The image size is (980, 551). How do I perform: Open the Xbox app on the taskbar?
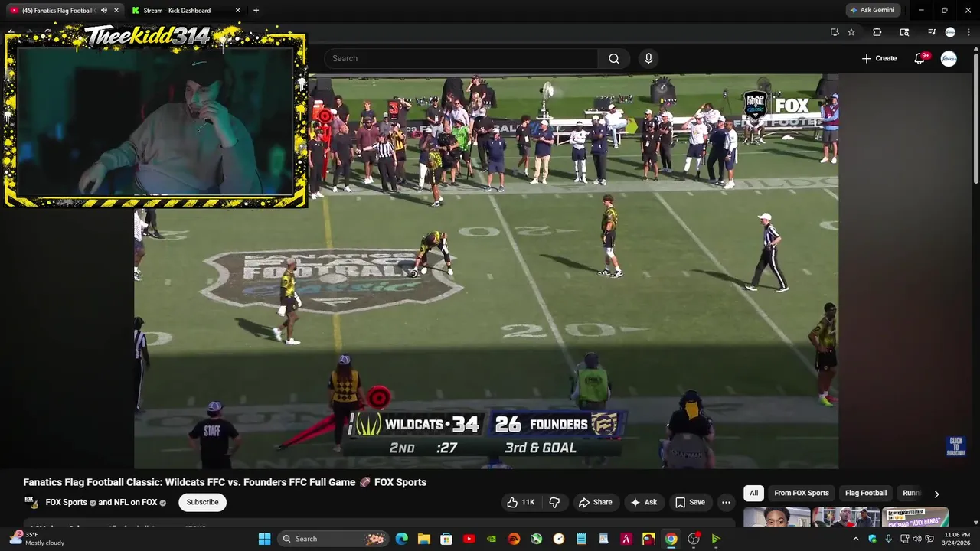tap(536, 539)
